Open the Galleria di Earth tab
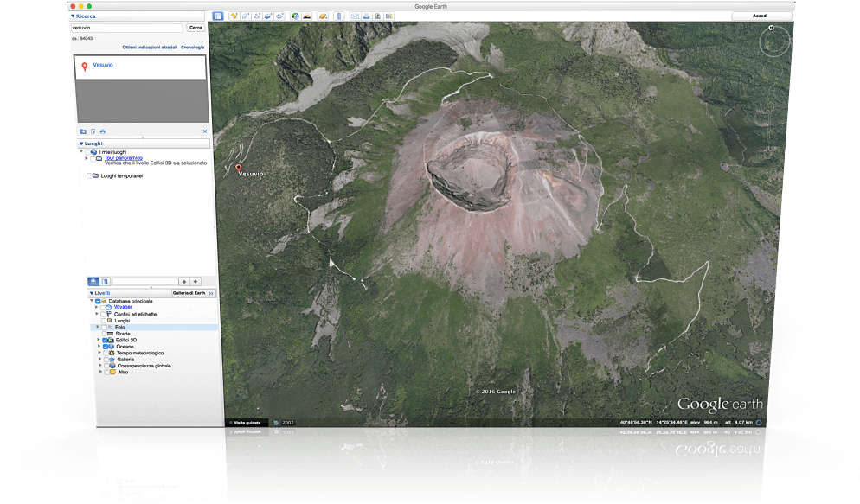The height and width of the screenshot is (504, 860). click(x=189, y=292)
